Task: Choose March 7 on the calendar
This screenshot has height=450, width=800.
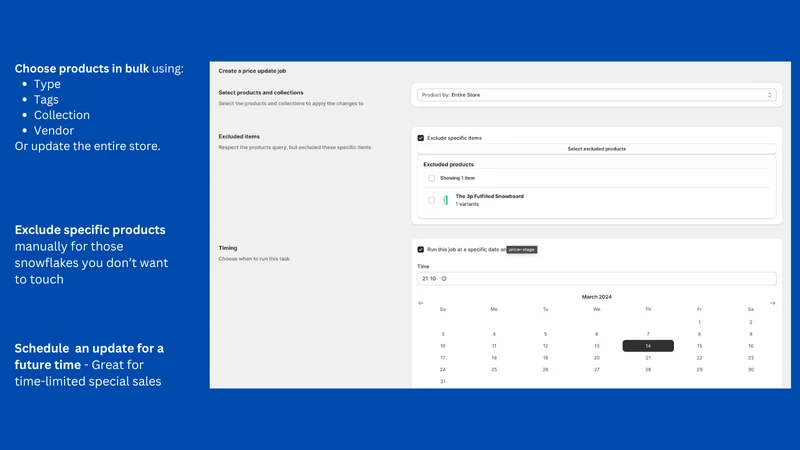Action: (648, 334)
